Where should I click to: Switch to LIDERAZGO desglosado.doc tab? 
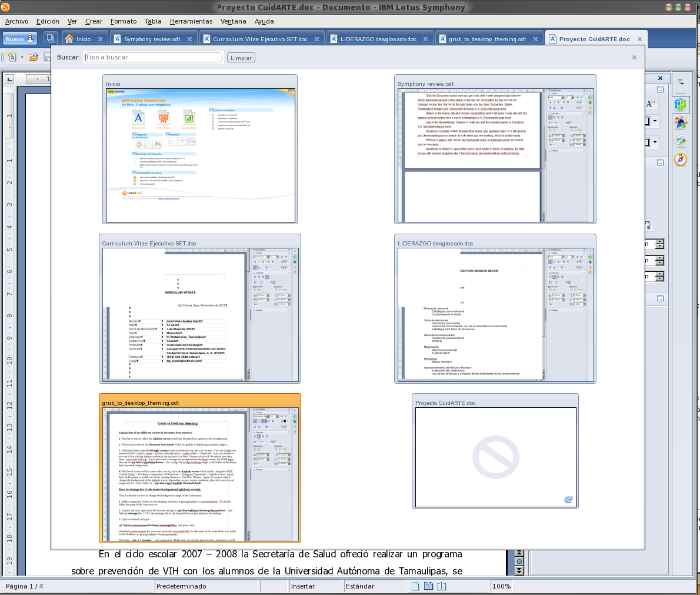click(378, 39)
